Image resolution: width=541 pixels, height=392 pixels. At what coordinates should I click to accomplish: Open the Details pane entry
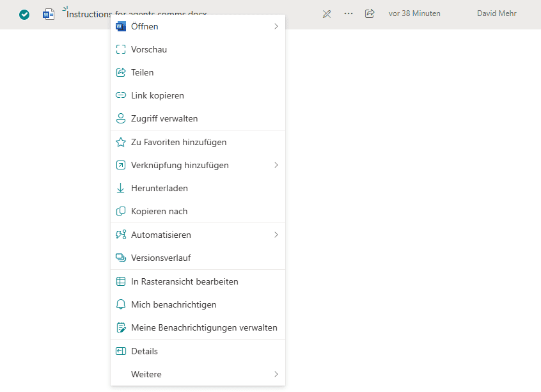pyautogui.click(x=145, y=351)
